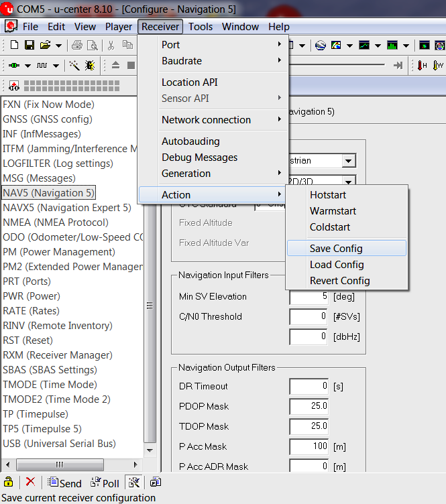This screenshot has height=504, width=446.
Task: Click Load Config menu entry
Action: [347, 265]
